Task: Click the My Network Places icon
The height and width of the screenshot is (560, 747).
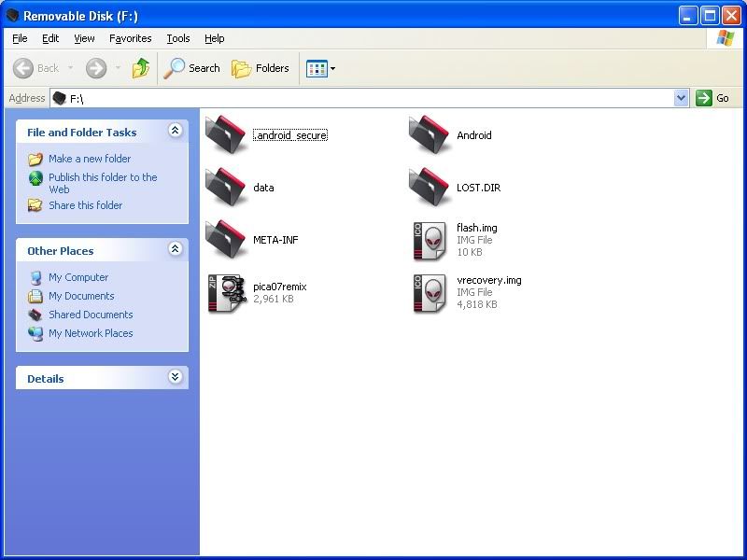Action: tap(35, 333)
